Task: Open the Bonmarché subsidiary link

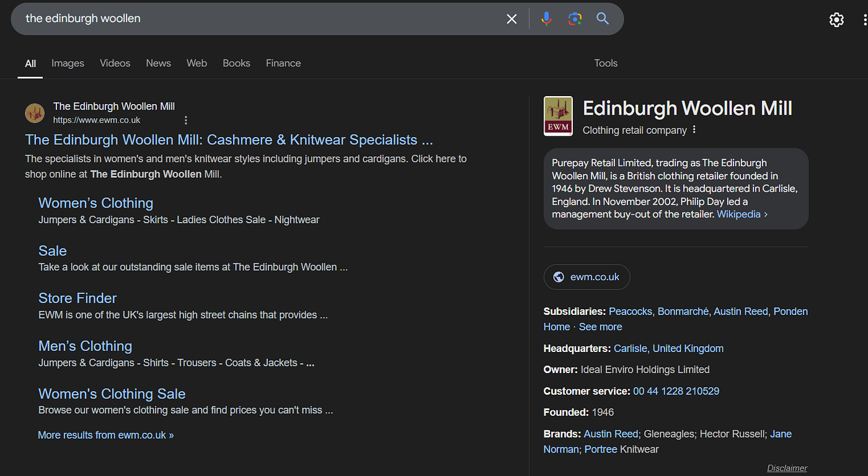Action: coord(683,312)
